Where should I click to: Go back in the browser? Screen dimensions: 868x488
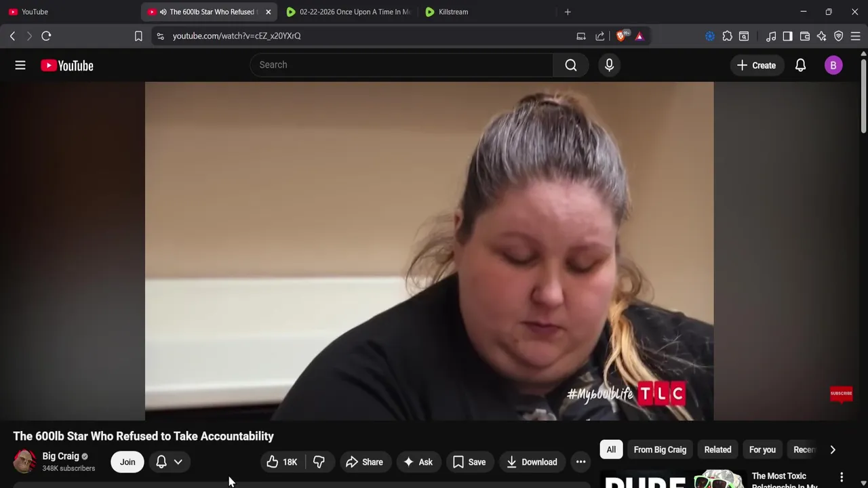(x=12, y=36)
